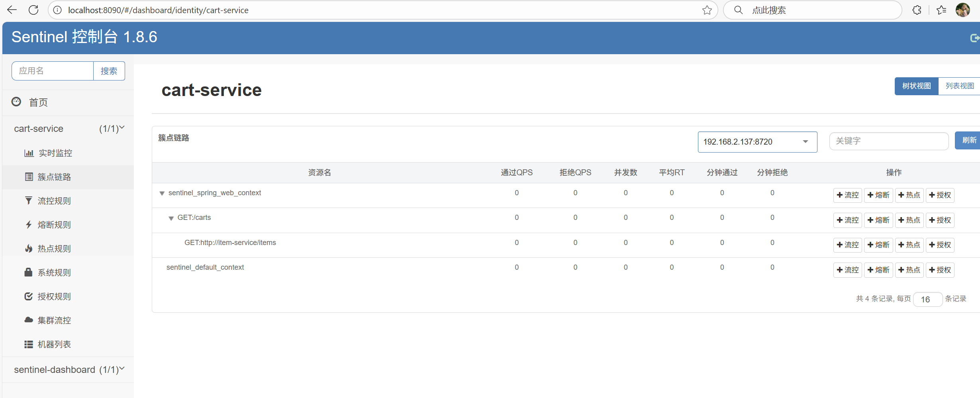Screen dimensions: 980x398
Task: Add 流控 rule for GET:http://item-service/items
Action: [847, 245]
